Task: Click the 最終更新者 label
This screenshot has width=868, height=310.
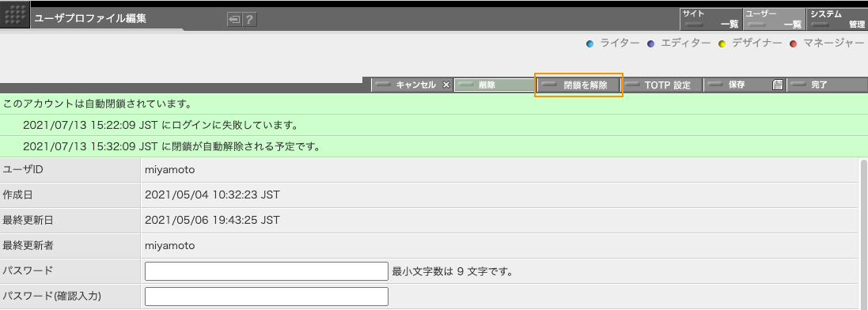Action: click(28, 246)
